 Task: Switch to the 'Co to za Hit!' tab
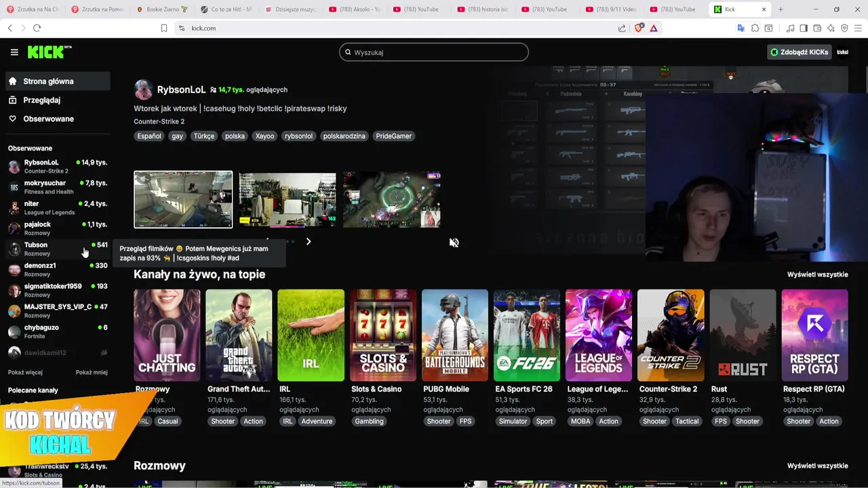coord(227,9)
